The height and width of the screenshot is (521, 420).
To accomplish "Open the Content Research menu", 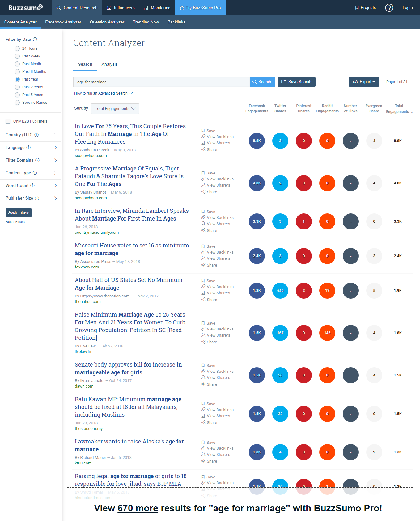I will pyautogui.click(x=77, y=8).
